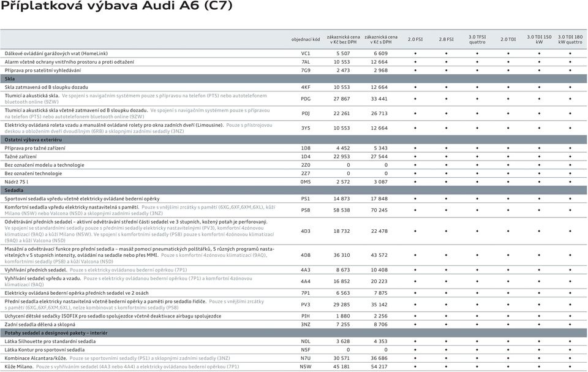Select "Látka Silhouette pro standardní sedadla" label
Image resolution: width=588 pixels, height=372 pixels.
[x=50, y=341]
